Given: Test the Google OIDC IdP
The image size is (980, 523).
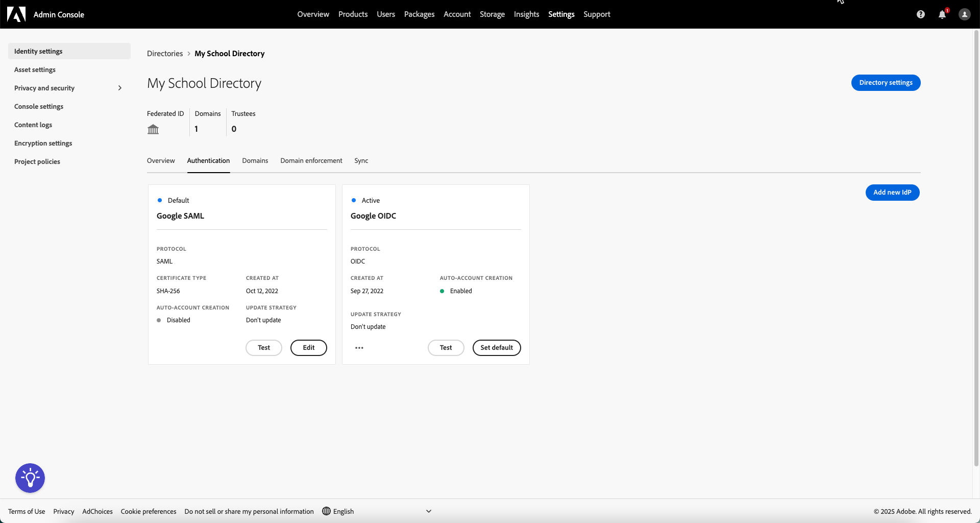Looking at the screenshot, I should pyautogui.click(x=446, y=348).
